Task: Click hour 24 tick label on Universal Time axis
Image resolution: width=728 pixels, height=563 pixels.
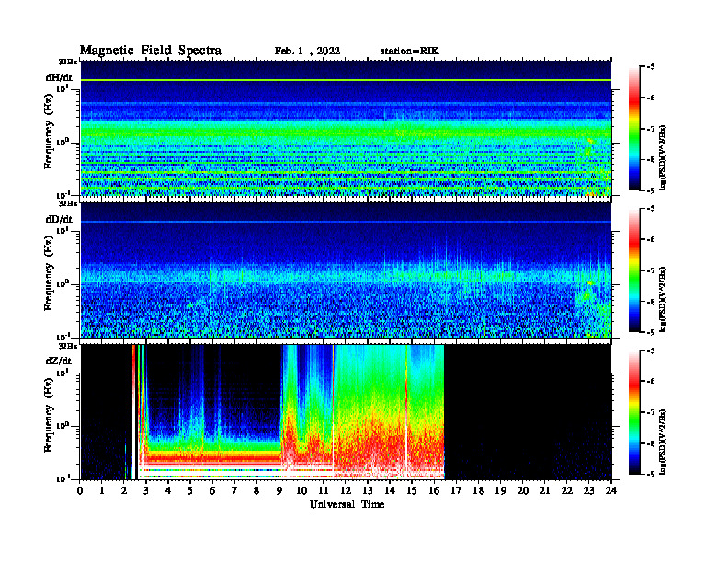Action: [x=611, y=490]
